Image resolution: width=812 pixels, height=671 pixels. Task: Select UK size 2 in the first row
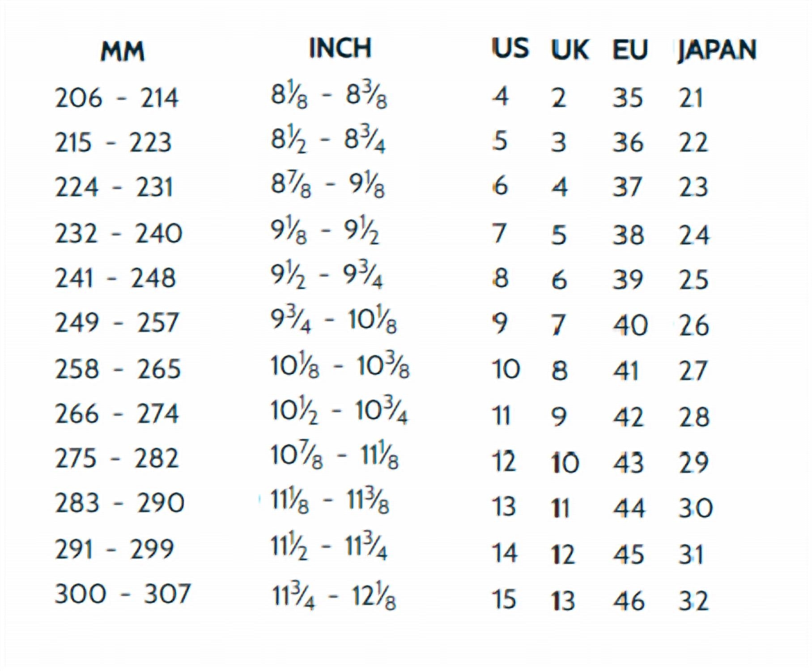coord(559,98)
